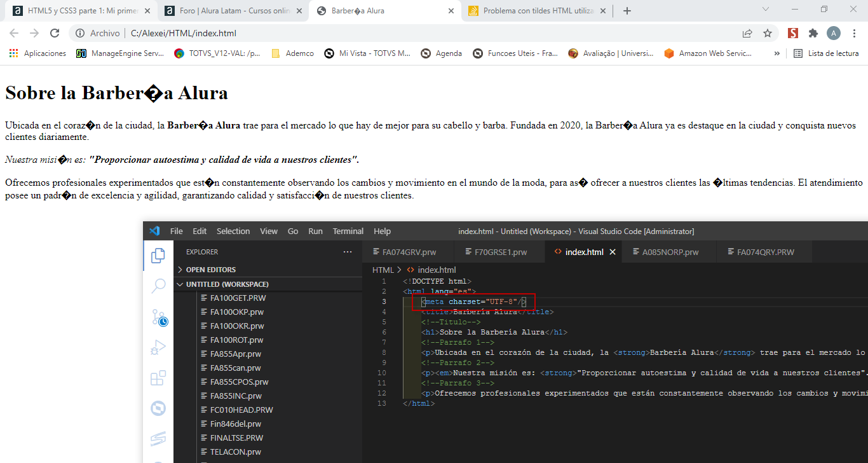Open ManageEngine Serv... bookmark
The width and height of the screenshot is (868, 463).
click(121, 53)
